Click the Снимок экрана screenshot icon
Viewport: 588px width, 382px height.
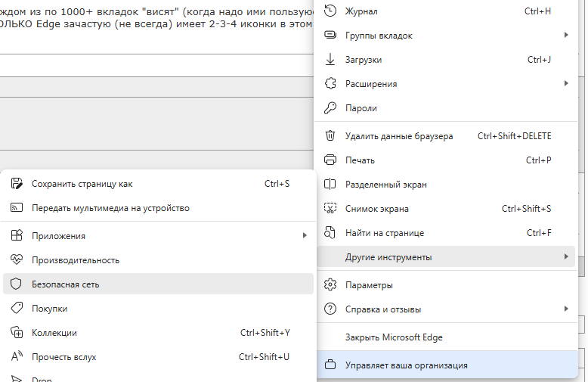click(330, 209)
